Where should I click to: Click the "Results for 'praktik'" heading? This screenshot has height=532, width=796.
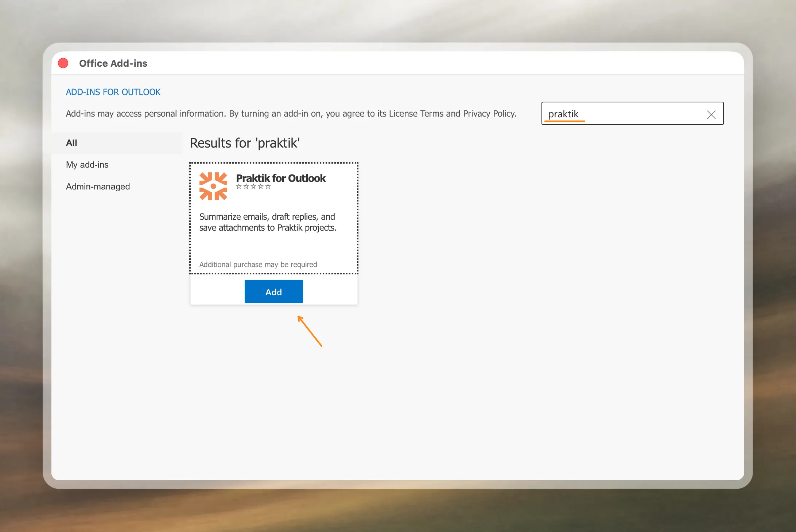tap(245, 143)
